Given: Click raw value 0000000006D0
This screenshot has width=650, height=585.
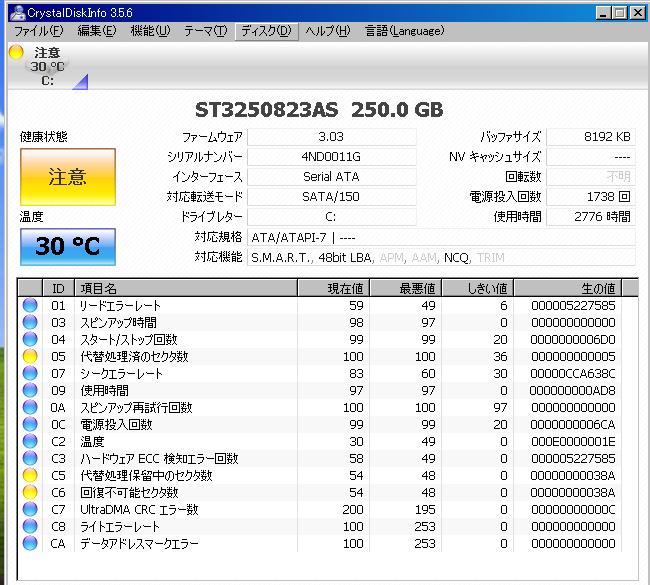Looking at the screenshot, I should click(573, 340).
